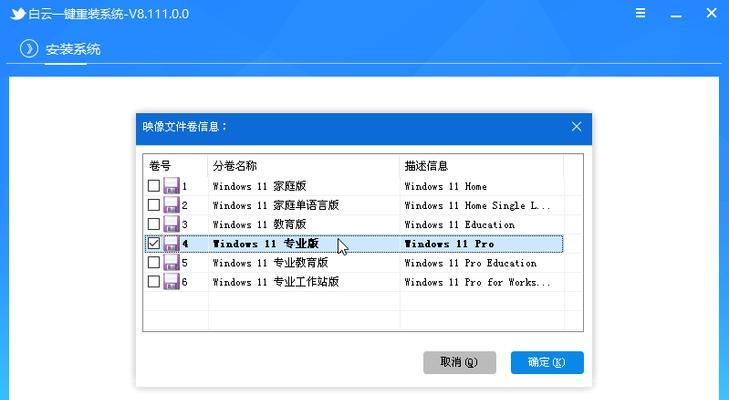
Task: Select Windows 11 专业工作站版 row name
Action: point(276,282)
